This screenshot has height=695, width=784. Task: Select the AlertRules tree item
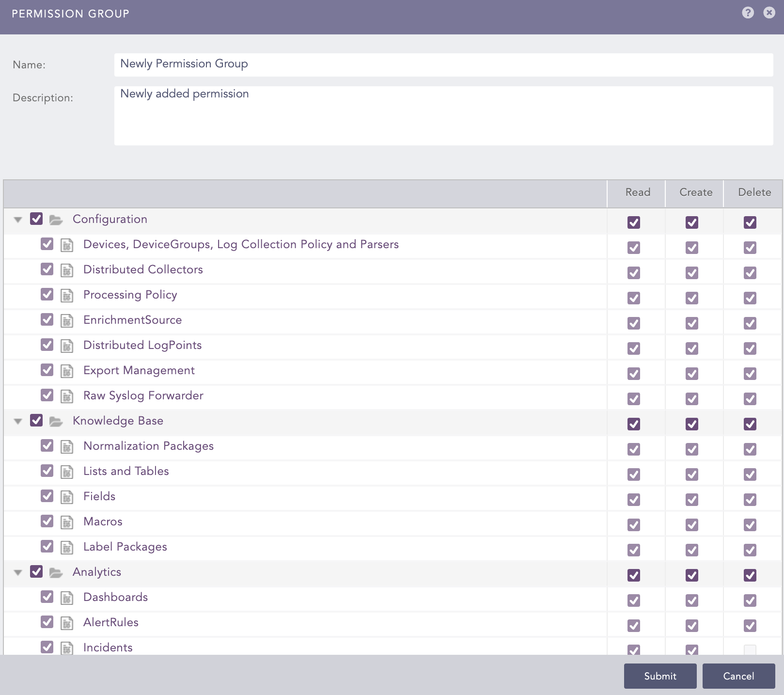click(x=110, y=622)
